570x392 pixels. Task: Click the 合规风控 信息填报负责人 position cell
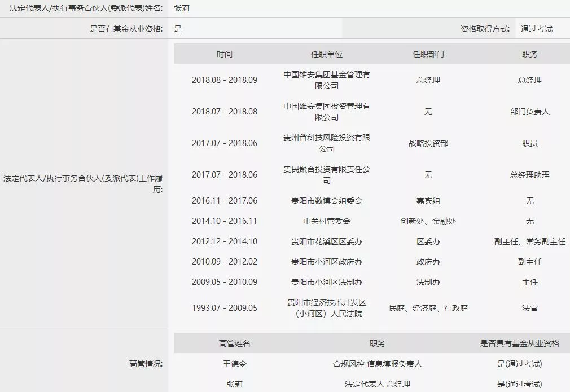coord(377,364)
